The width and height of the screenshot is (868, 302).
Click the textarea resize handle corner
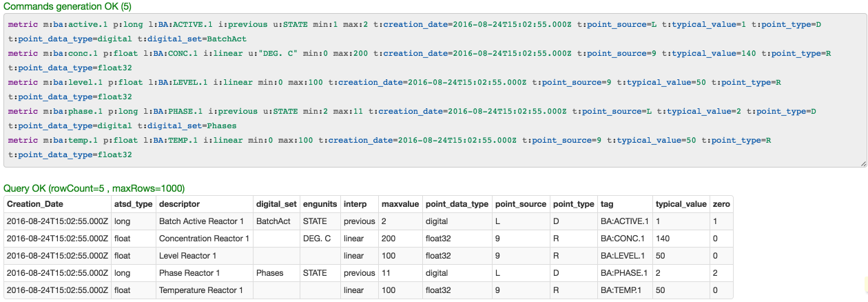tap(862, 163)
